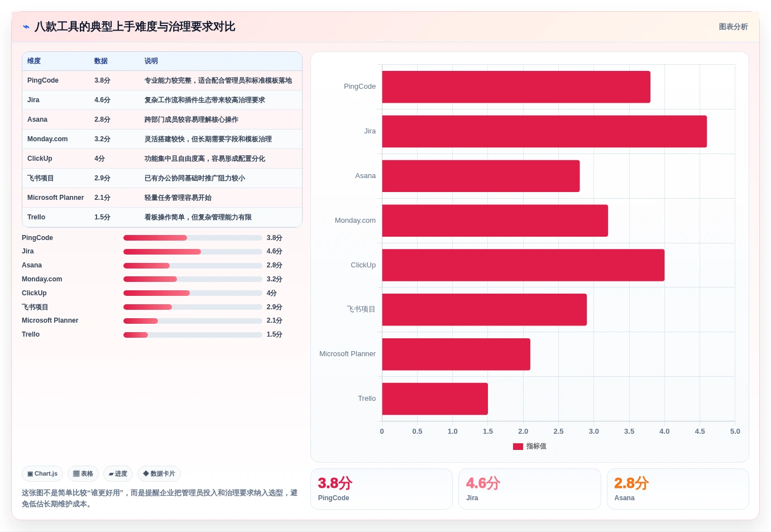Select the Monday.com table row name
Viewport: 771px width, 532px height.
pos(47,139)
